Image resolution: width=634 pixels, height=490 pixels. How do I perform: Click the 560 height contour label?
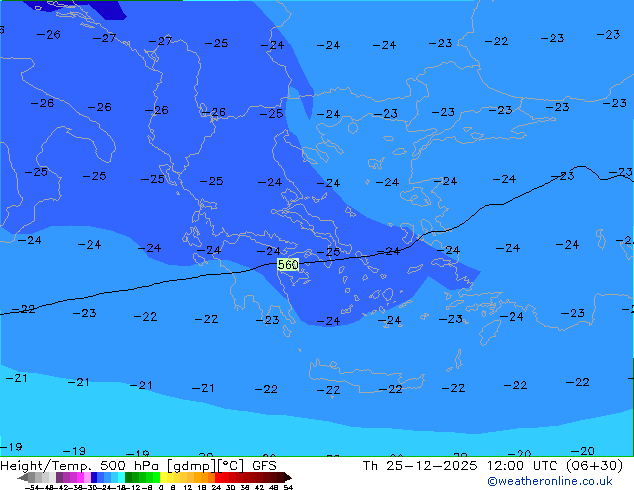(288, 265)
